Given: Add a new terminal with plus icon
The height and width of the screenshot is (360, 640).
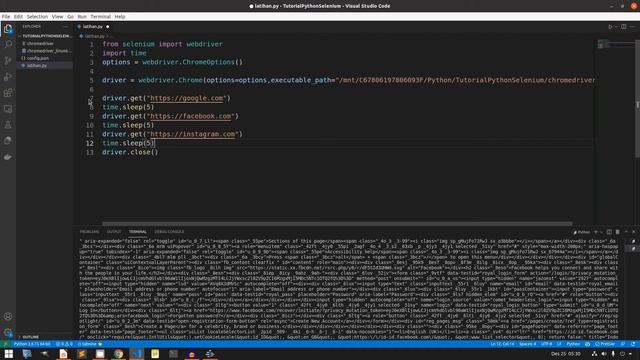Looking at the screenshot, I should [596, 232].
